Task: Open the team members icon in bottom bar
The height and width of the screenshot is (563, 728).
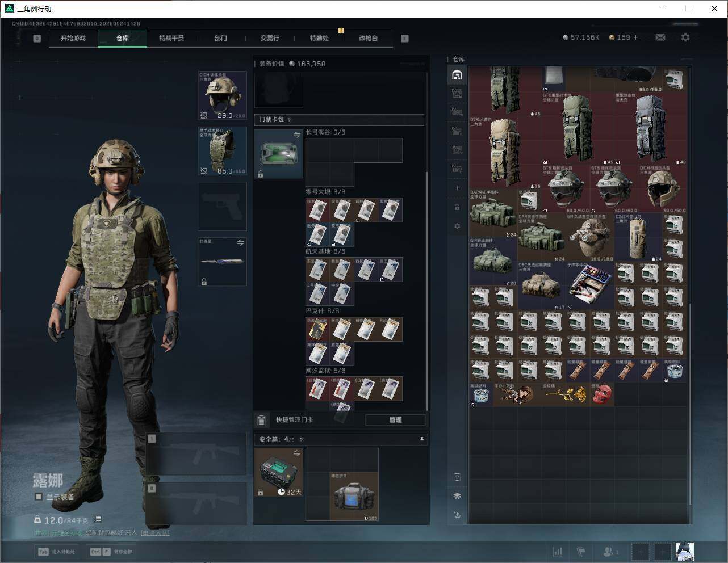Action: pyautogui.click(x=610, y=552)
